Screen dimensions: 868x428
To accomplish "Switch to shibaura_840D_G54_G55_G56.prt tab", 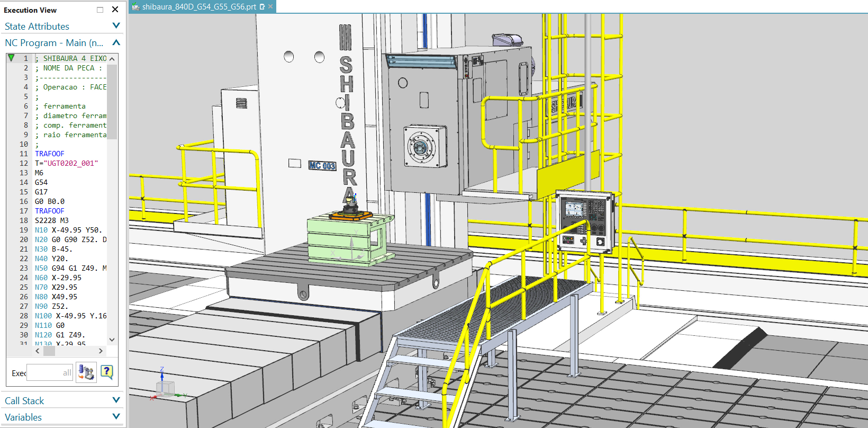I will click(x=199, y=7).
